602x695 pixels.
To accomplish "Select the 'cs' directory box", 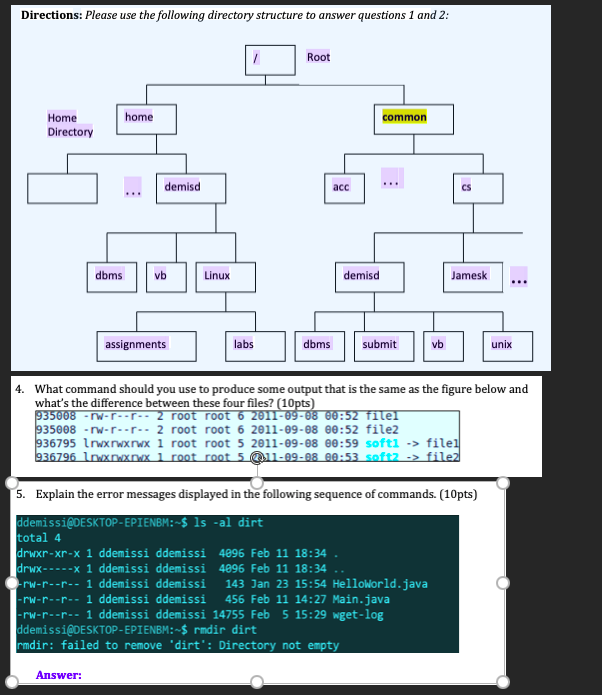I will (x=478, y=188).
